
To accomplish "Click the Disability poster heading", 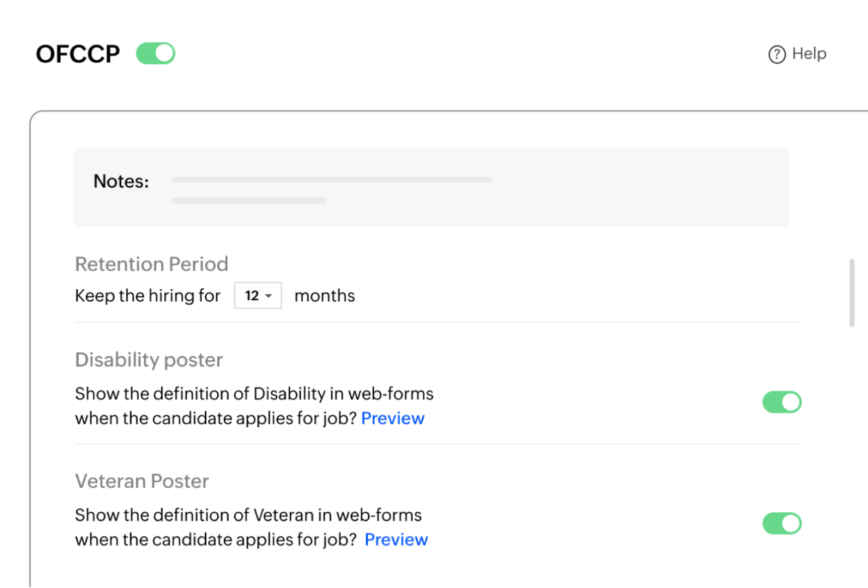I will (x=149, y=360).
